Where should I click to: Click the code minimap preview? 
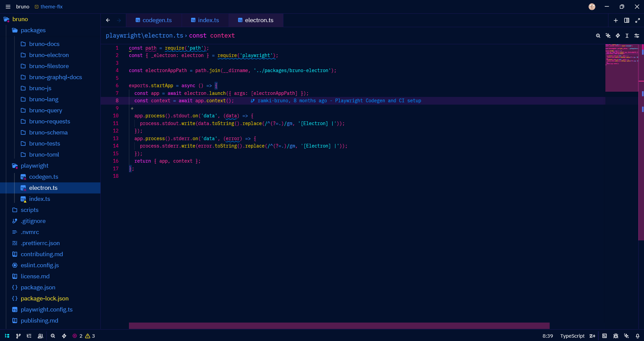coord(622,68)
